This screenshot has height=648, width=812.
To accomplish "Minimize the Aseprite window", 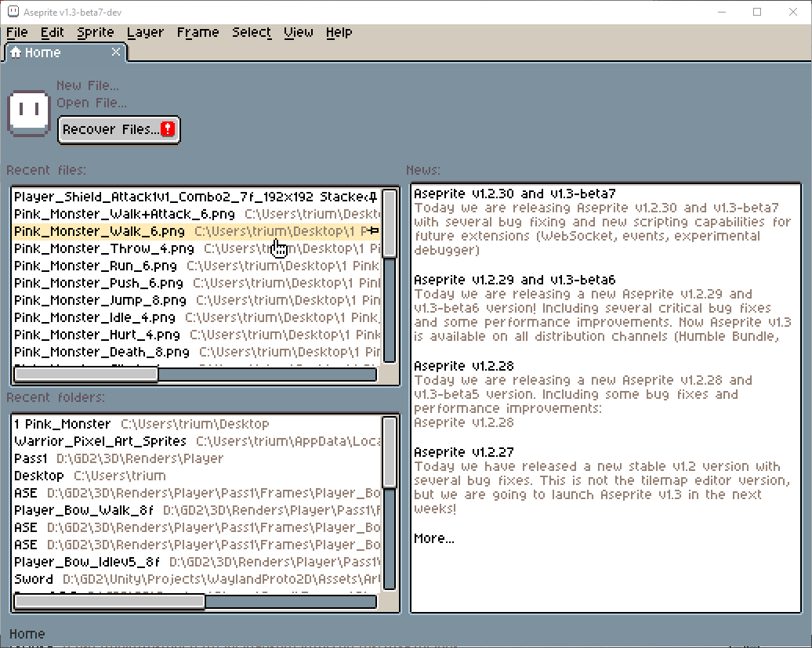I will point(723,12).
